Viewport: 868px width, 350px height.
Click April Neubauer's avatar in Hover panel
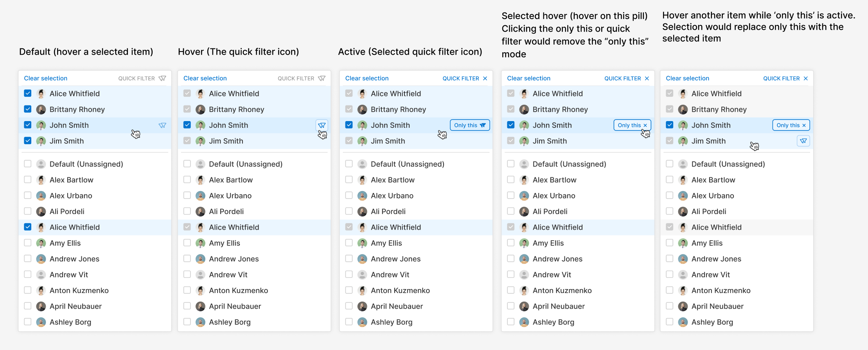[x=200, y=306]
